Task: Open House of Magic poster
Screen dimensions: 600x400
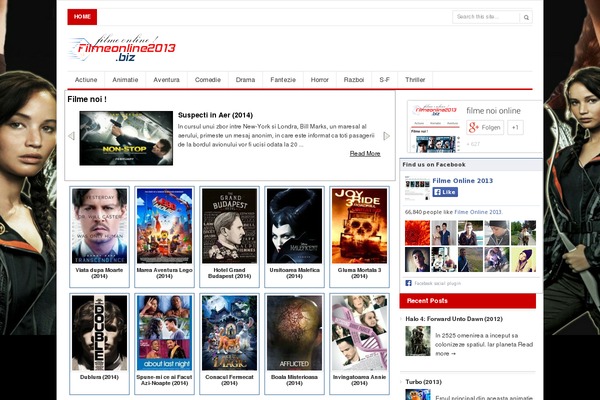Action: [230, 333]
